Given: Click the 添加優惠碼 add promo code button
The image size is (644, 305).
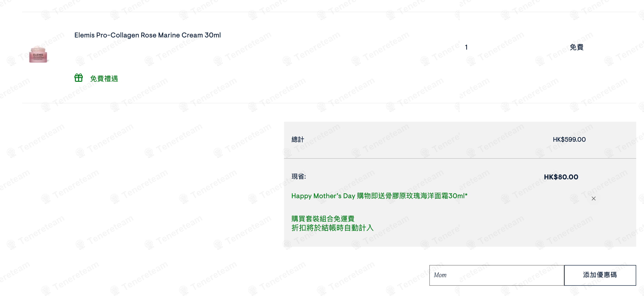Looking at the screenshot, I should (600, 275).
